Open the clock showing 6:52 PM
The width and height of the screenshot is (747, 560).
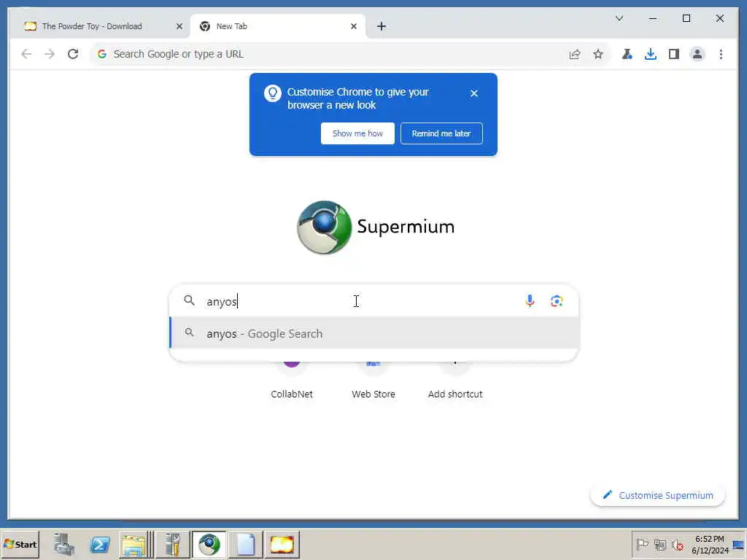[710, 544]
